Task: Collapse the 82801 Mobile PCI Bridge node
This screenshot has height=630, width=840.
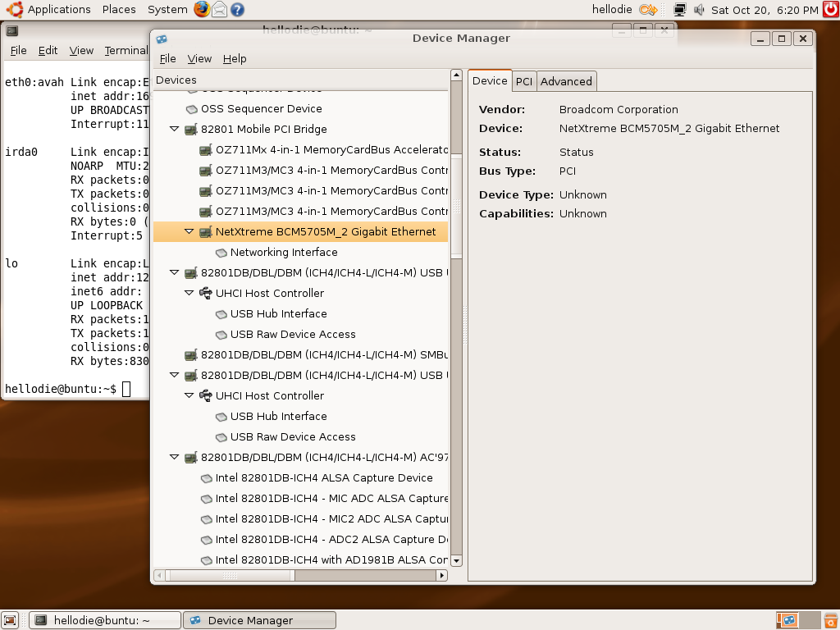Action: [x=174, y=129]
